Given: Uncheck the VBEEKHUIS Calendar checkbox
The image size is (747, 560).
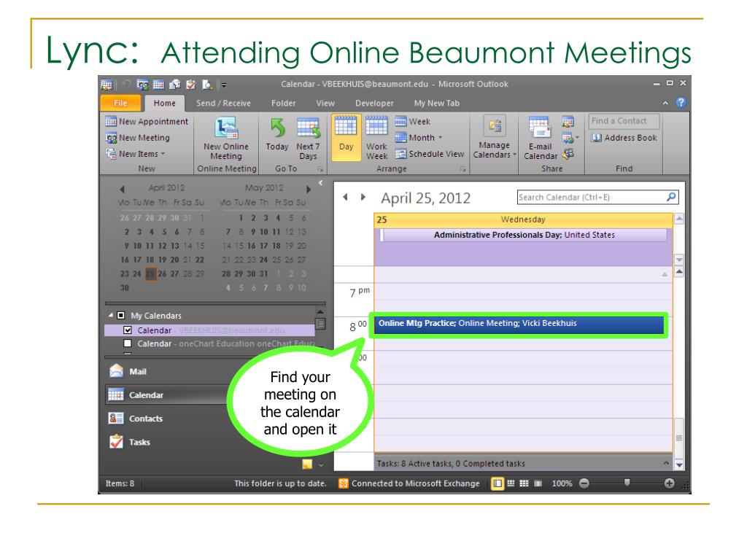Looking at the screenshot, I should (127, 330).
